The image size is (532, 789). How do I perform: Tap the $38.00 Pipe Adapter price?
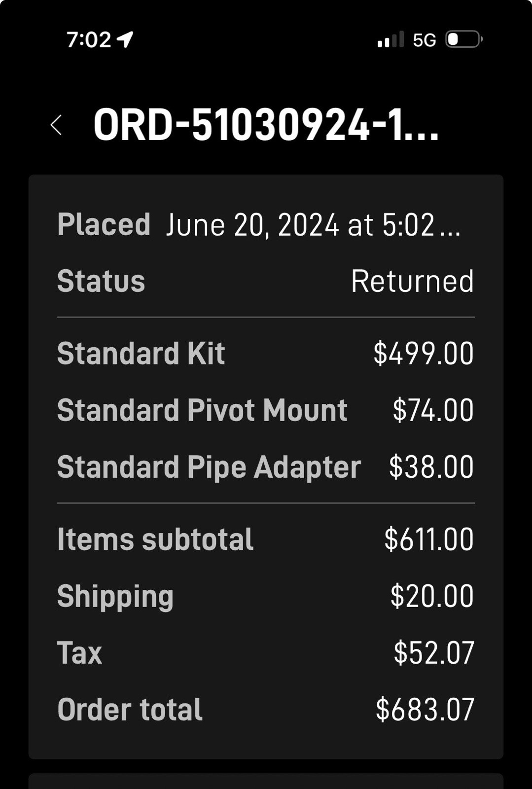pyautogui.click(x=431, y=467)
